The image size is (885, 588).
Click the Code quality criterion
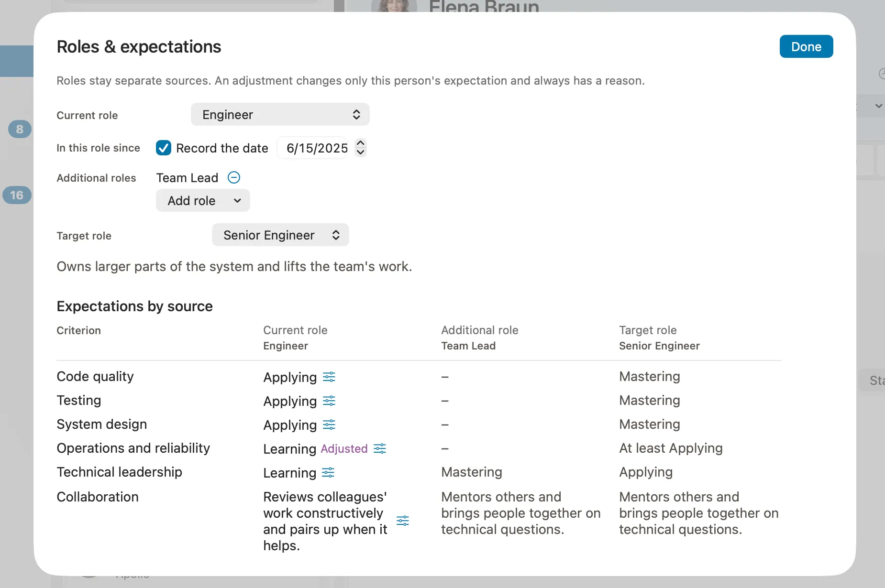coord(95,376)
